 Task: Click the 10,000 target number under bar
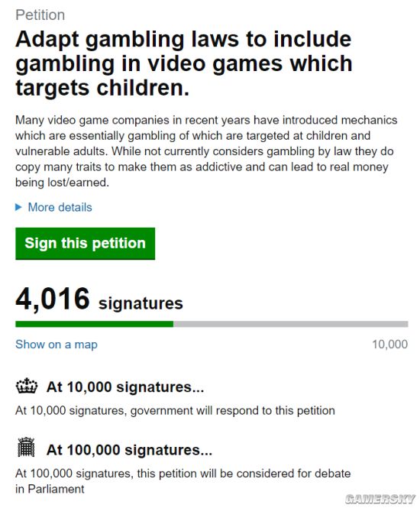pos(390,345)
